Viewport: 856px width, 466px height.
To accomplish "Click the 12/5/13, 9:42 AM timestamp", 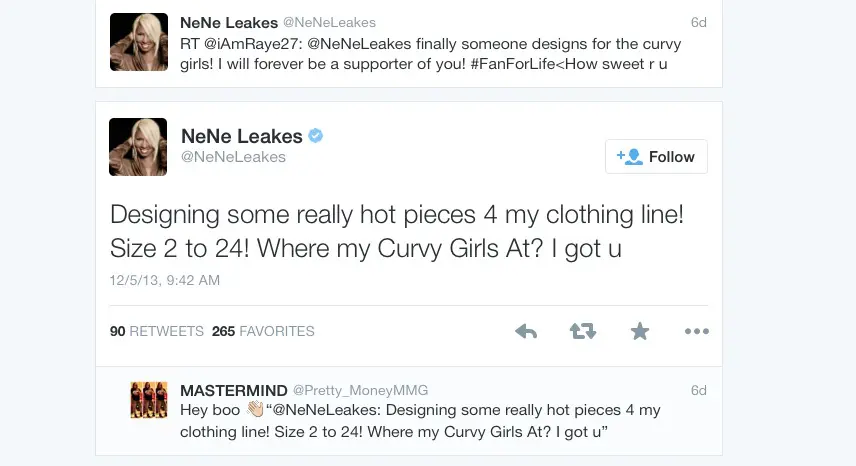I will 165,281.
